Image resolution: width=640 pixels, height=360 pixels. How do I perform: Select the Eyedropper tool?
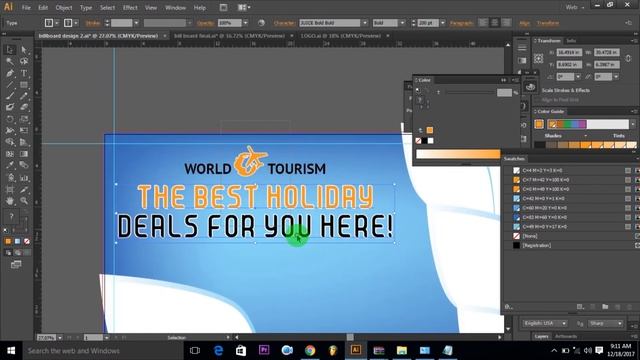tap(10, 165)
